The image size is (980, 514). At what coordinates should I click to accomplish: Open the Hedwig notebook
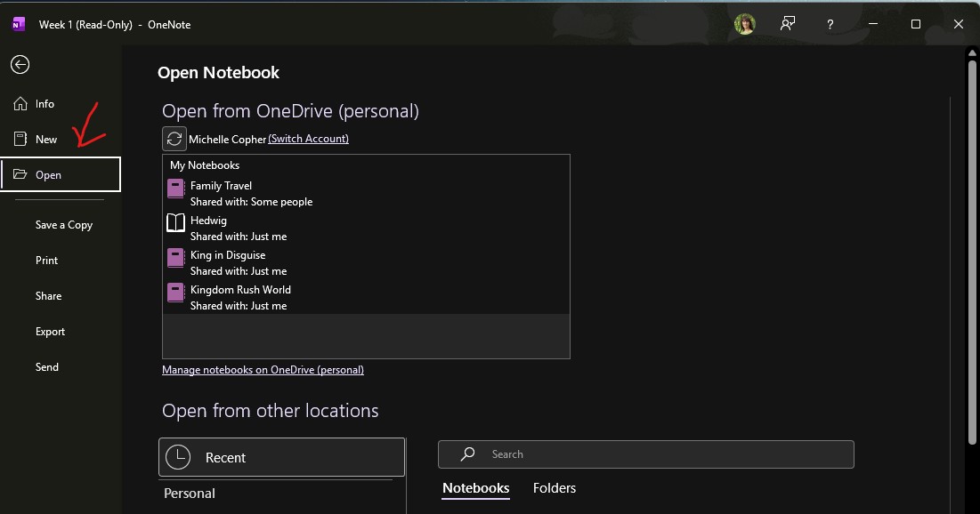tap(366, 228)
